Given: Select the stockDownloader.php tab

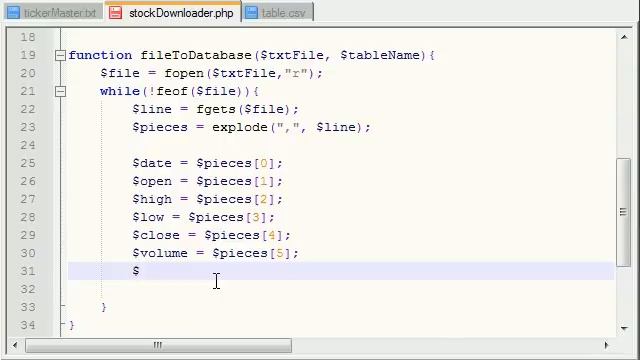Looking at the screenshot, I should click(172, 12).
